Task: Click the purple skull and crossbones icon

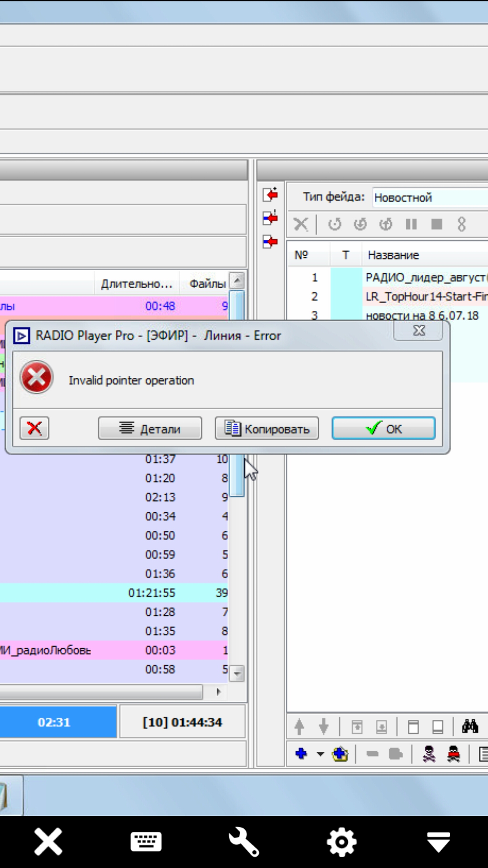Action: [429, 754]
